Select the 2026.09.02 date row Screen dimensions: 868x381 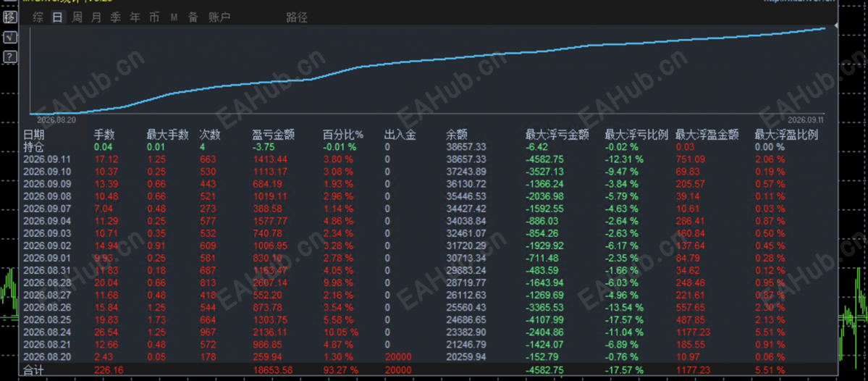(46, 246)
